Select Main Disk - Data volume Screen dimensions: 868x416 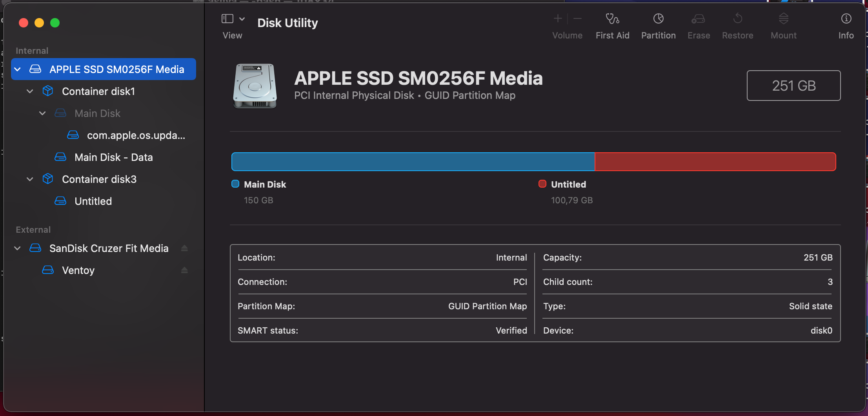(x=113, y=157)
